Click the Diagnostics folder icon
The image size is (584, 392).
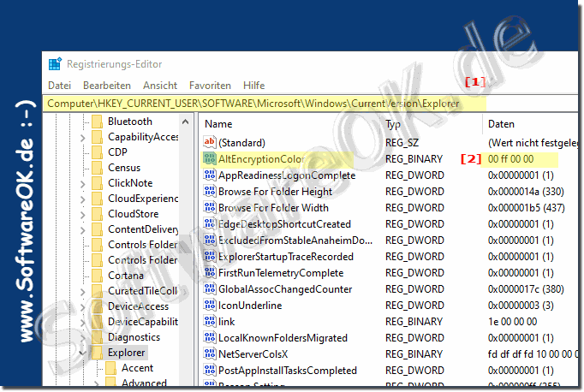click(x=98, y=337)
